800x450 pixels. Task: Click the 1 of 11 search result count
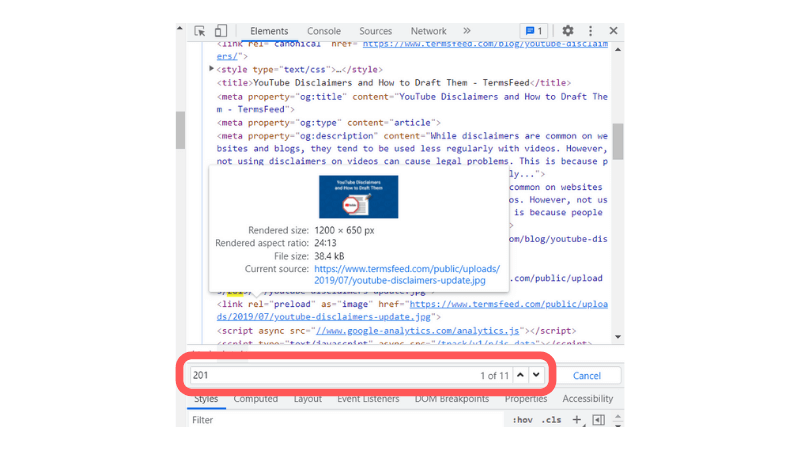pos(494,376)
